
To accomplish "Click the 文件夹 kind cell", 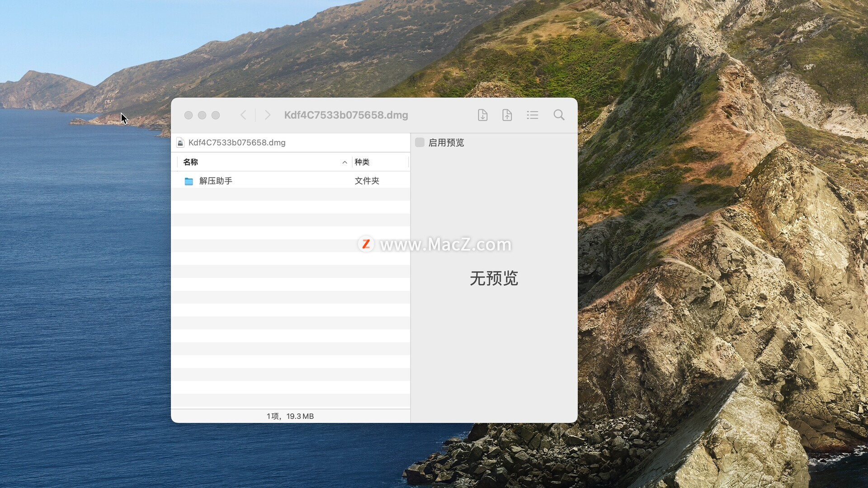I will coord(367,181).
